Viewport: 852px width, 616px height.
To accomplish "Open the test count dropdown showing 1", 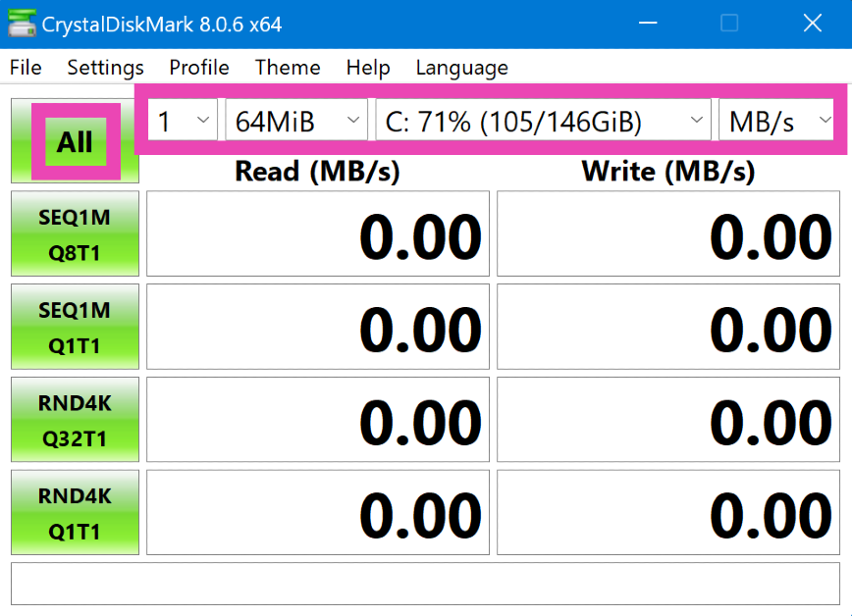I will pos(183,122).
